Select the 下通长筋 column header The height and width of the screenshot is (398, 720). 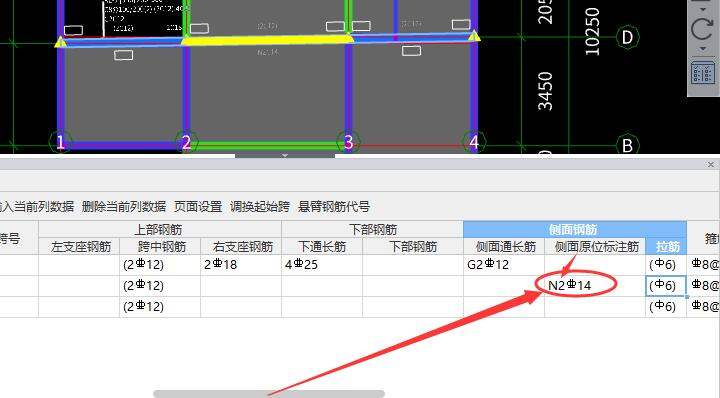coord(322,247)
